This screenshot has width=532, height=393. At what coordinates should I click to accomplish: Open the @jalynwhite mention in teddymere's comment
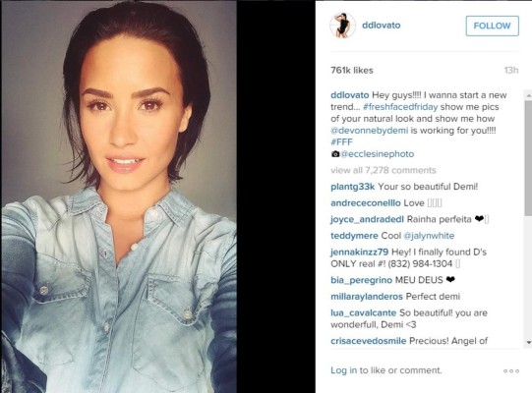(429, 236)
